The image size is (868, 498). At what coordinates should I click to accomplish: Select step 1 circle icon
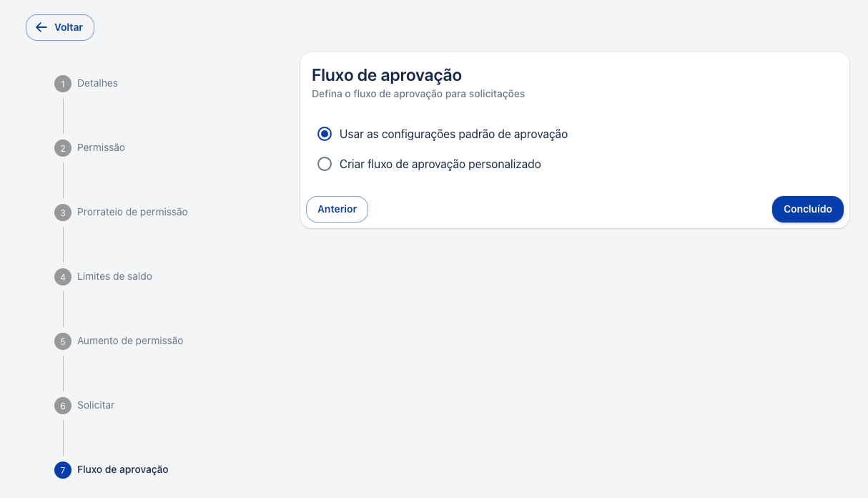[63, 84]
